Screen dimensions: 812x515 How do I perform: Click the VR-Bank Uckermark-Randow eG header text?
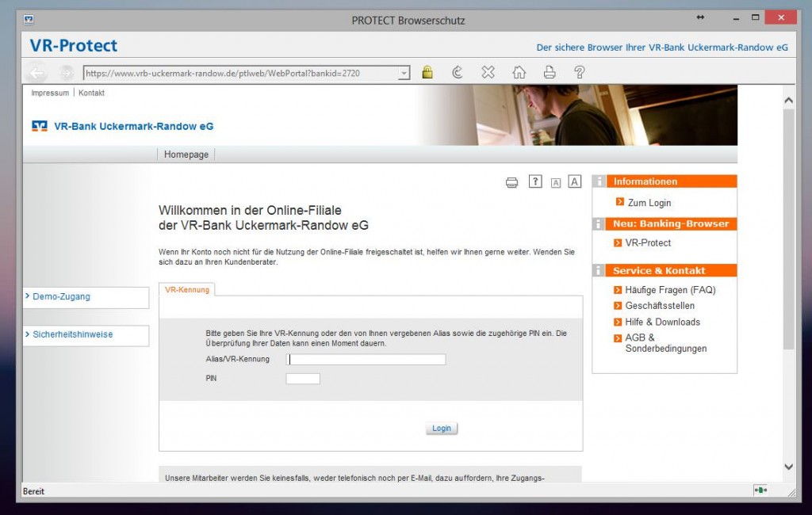[133, 126]
